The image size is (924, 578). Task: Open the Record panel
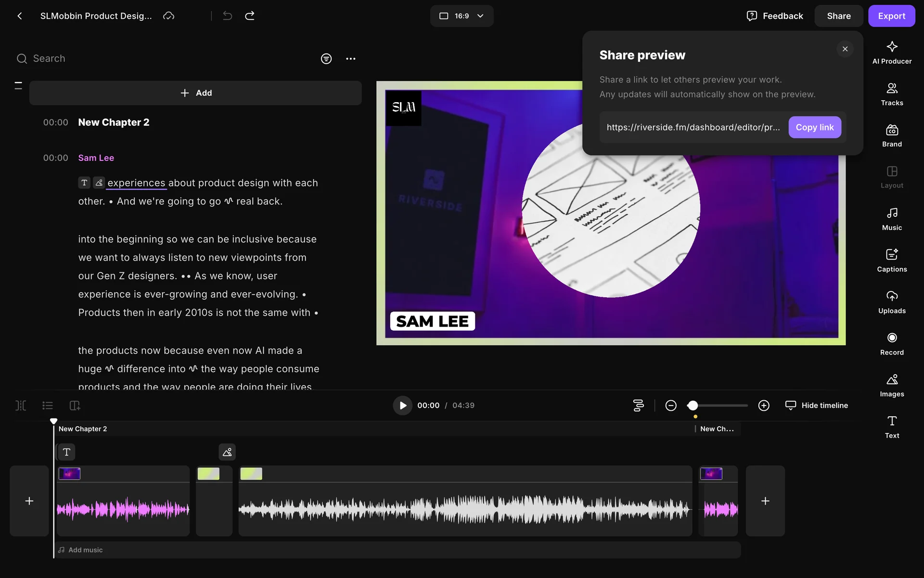[892, 343]
